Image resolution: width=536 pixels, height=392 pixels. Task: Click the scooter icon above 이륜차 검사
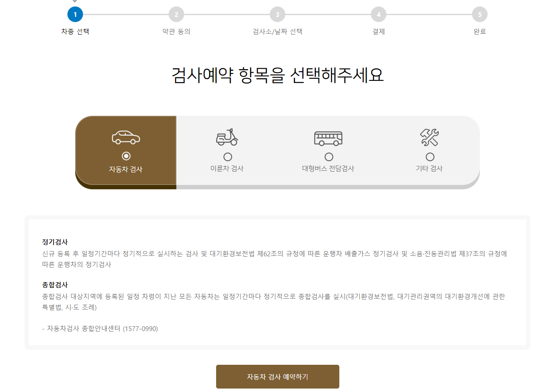click(227, 137)
